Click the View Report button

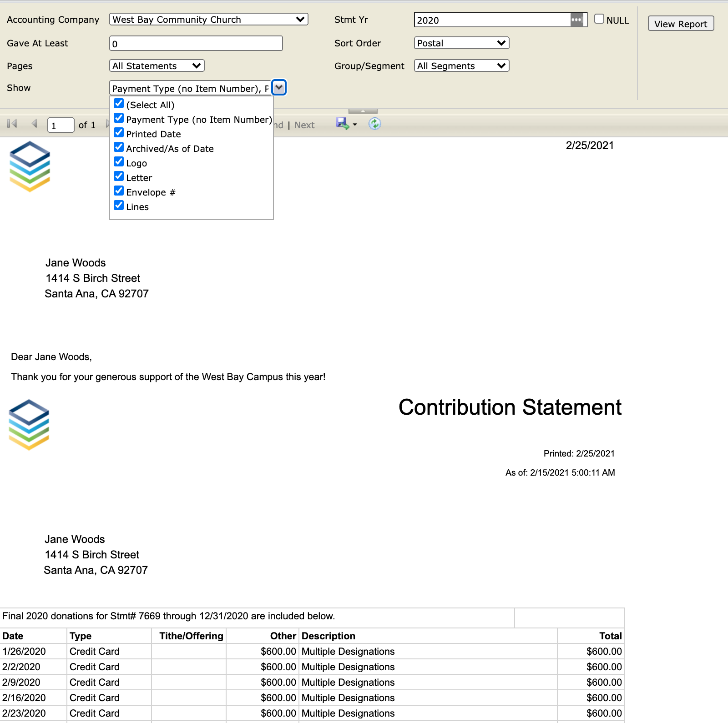[x=681, y=24]
